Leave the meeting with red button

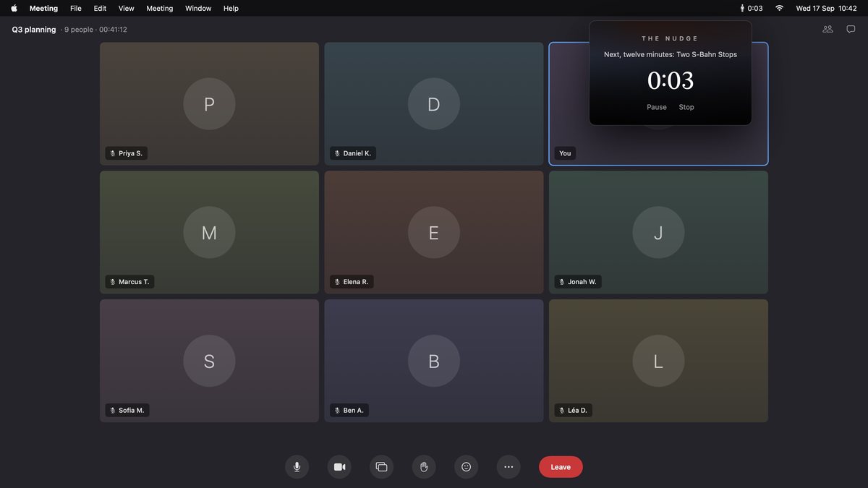561,467
